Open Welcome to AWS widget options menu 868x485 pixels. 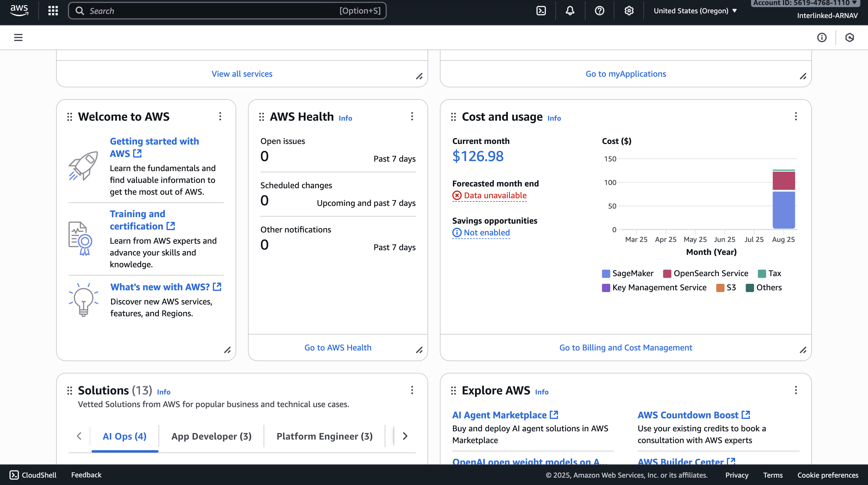(220, 117)
